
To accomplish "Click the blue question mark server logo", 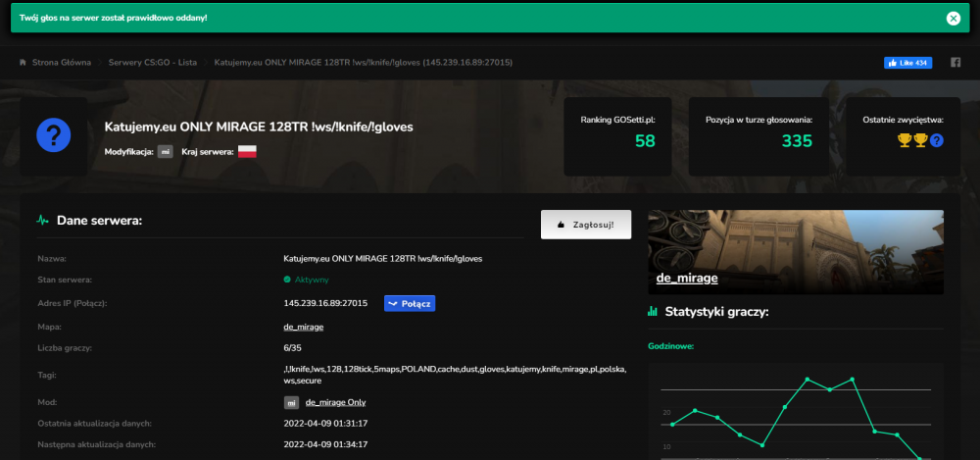I will pyautogui.click(x=54, y=134).
